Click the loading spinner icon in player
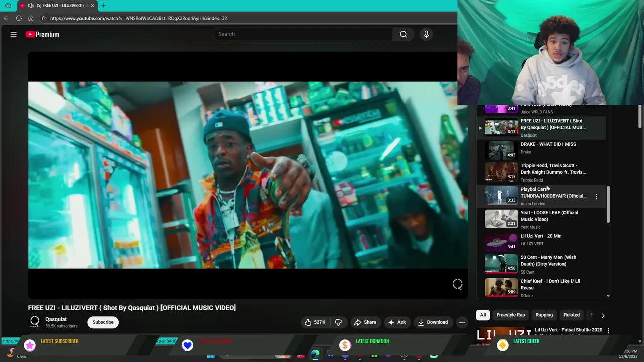 coord(457,284)
